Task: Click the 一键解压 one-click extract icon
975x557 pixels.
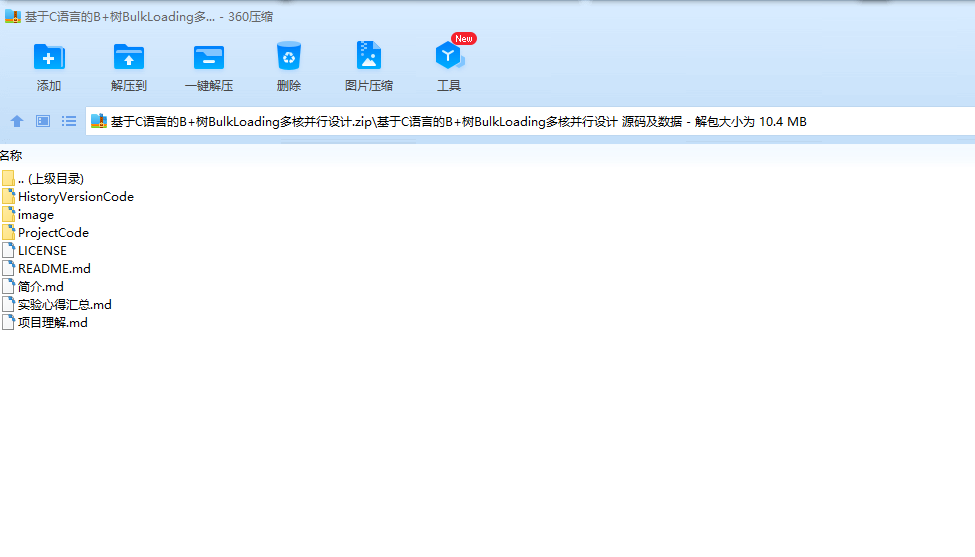Action: coord(209,57)
